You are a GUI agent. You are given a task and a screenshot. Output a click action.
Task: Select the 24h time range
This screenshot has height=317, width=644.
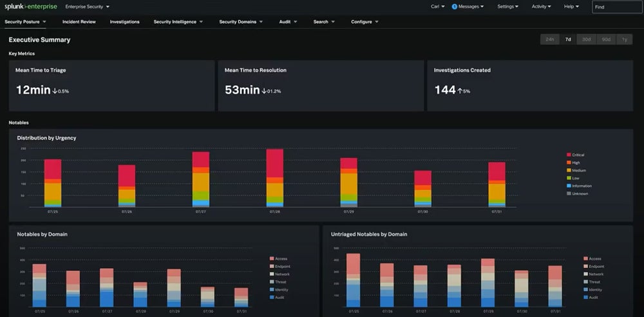click(x=549, y=39)
